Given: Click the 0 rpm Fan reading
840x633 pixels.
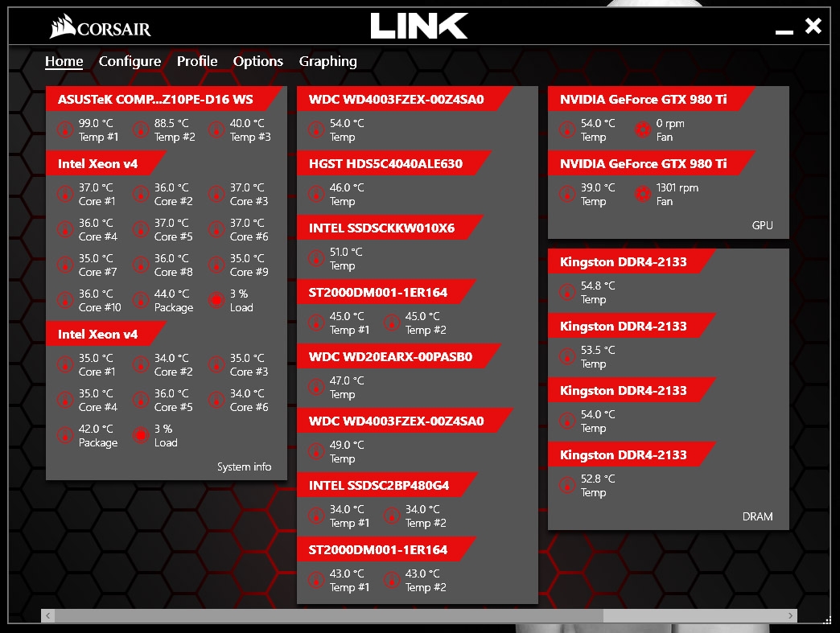Looking at the screenshot, I should point(670,130).
